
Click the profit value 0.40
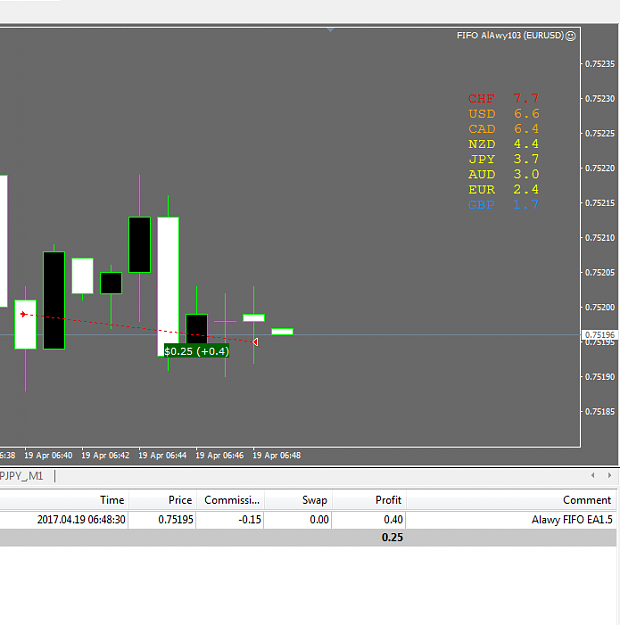[x=394, y=519]
